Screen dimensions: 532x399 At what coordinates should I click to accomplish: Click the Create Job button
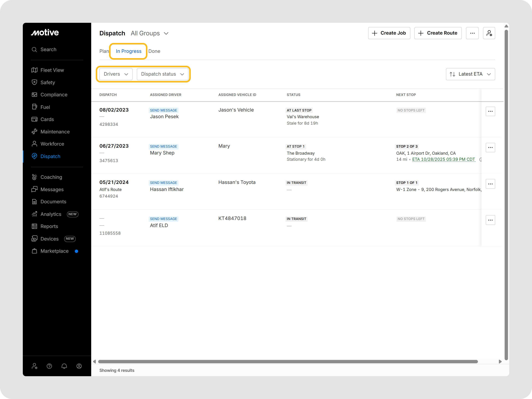click(389, 33)
